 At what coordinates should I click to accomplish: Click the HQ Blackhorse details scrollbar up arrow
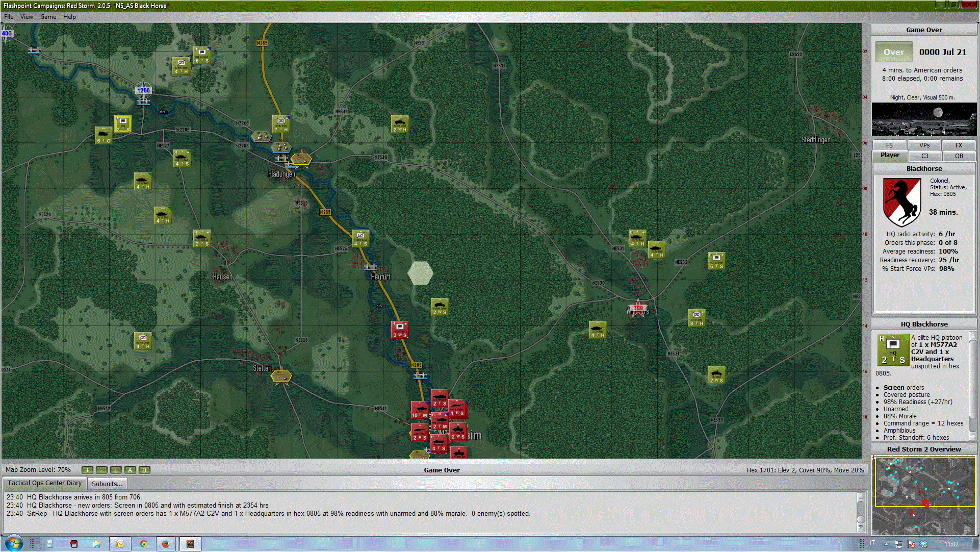click(x=972, y=335)
